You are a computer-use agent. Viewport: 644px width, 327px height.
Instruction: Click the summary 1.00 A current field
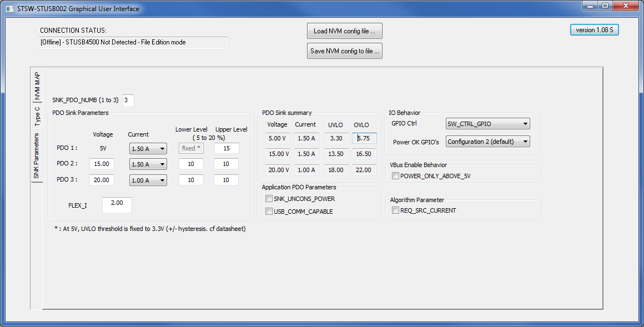(306, 170)
